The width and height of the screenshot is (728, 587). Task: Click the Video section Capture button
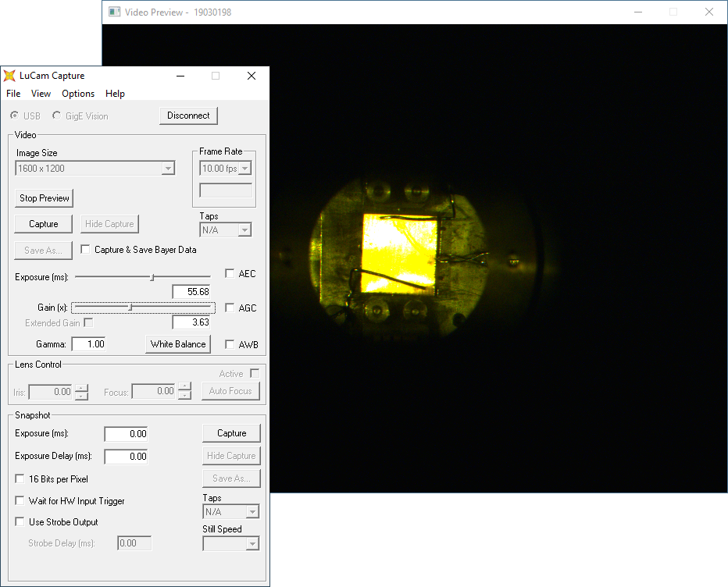click(44, 224)
